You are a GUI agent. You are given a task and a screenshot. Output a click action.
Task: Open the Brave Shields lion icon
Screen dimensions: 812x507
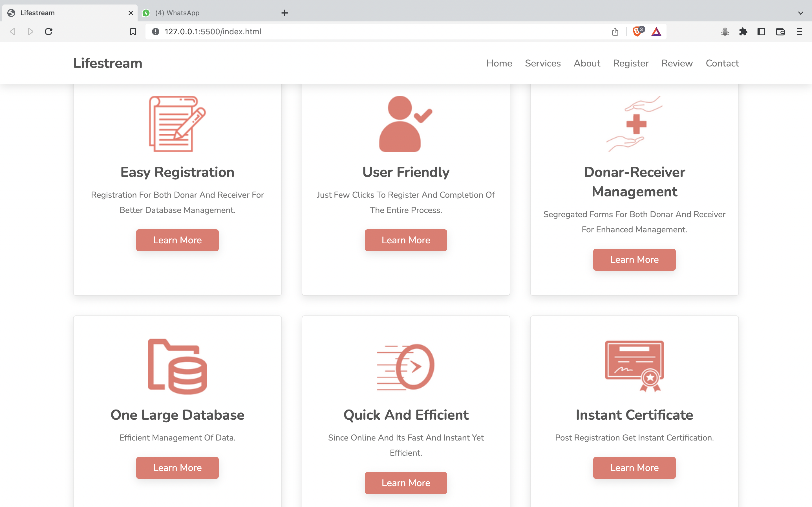pyautogui.click(x=637, y=32)
